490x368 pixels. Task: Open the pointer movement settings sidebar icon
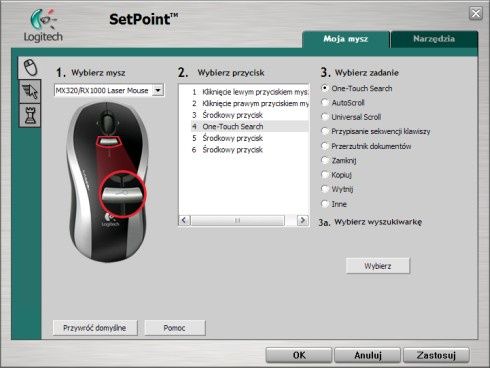[30, 91]
